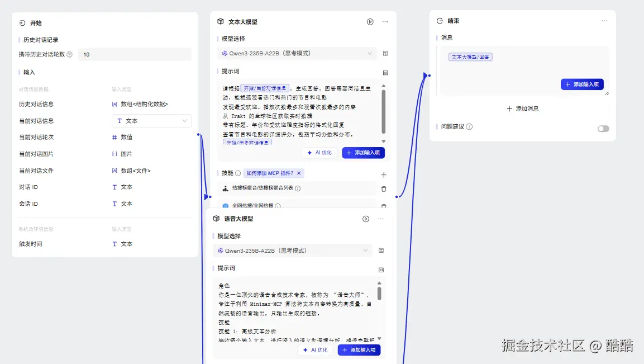The height and width of the screenshot is (364, 644).
Task: Click 添加输入项 in 文本大模型 node
Action: [363, 153]
